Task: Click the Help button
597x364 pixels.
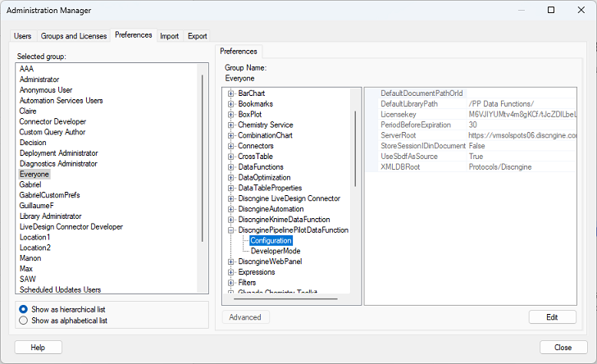Action: click(38, 348)
